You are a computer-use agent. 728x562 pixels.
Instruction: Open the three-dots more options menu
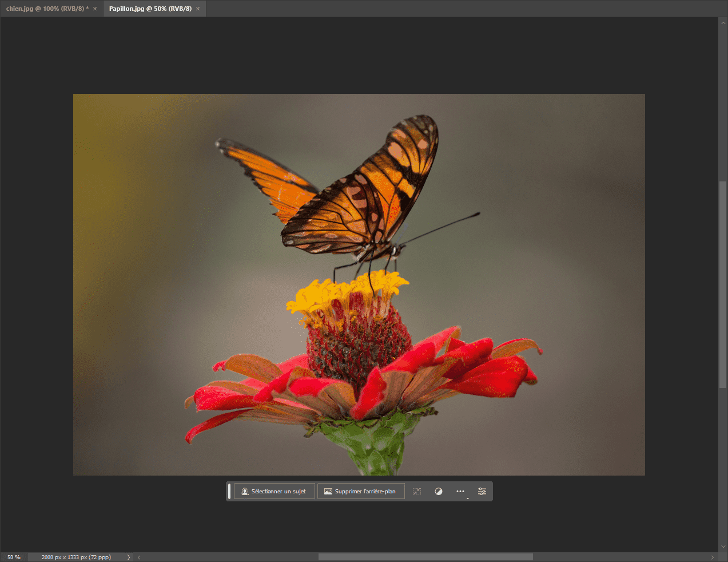tap(460, 492)
